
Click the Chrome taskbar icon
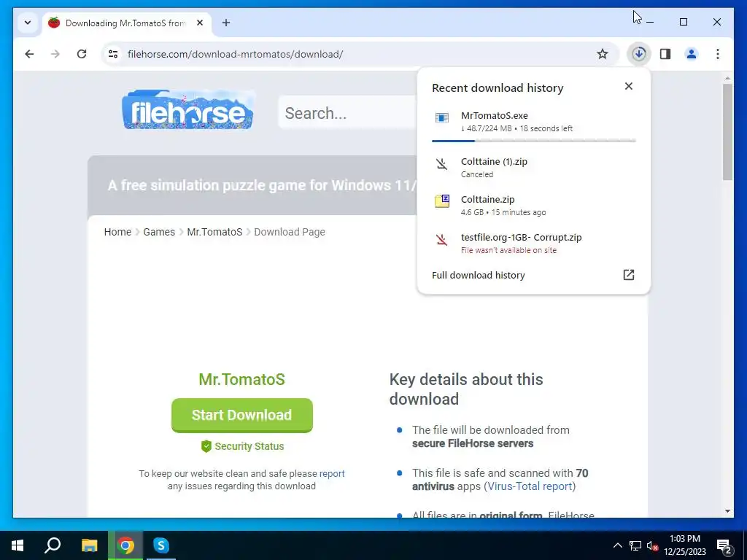125,545
